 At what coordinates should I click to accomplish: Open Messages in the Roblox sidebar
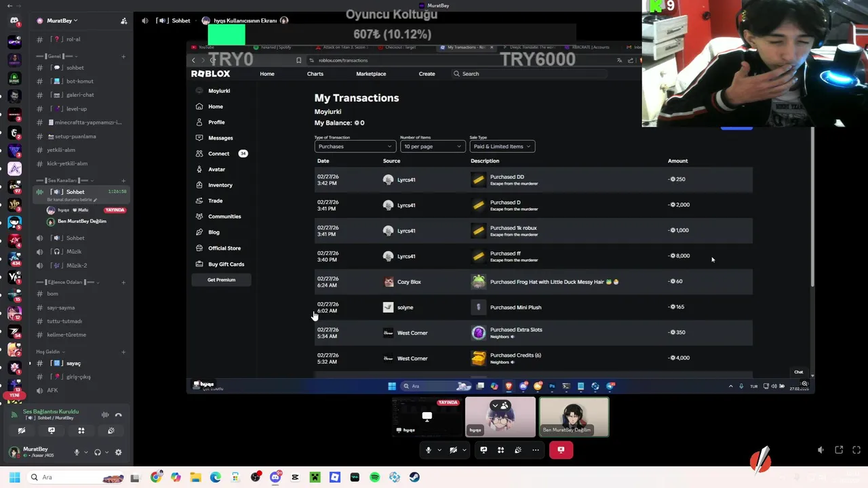click(221, 138)
